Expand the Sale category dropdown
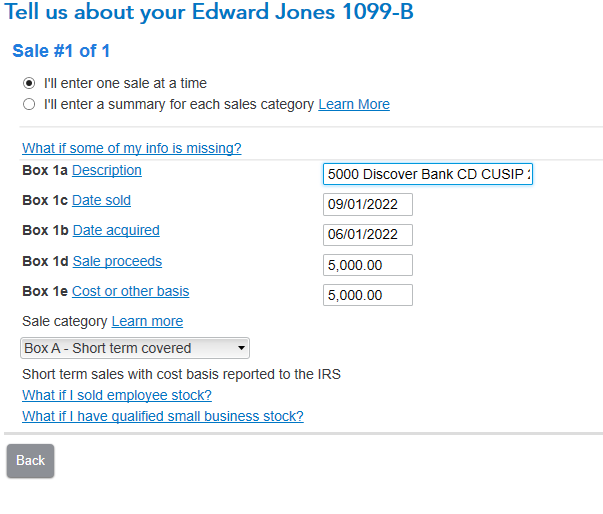 pyautogui.click(x=135, y=348)
